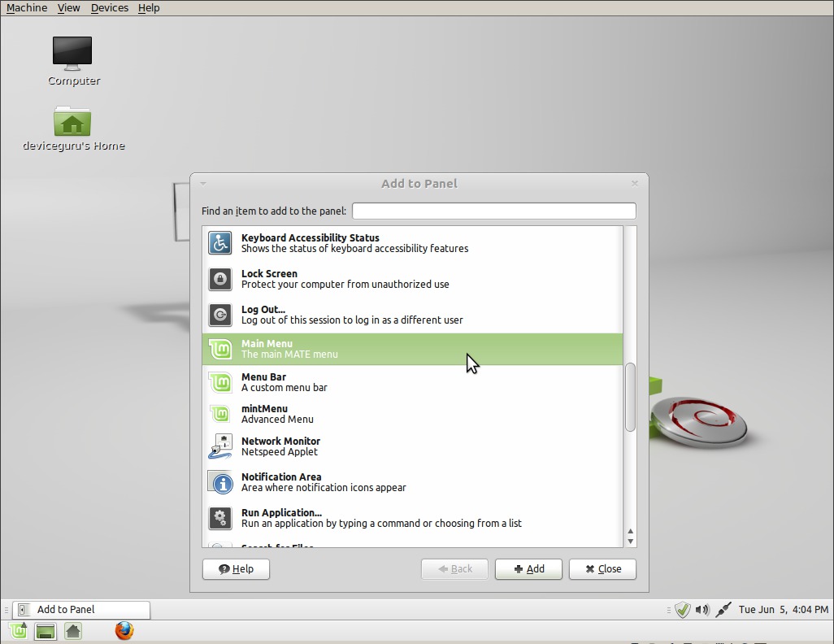Click the volume speaker tray icon

[x=702, y=609]
